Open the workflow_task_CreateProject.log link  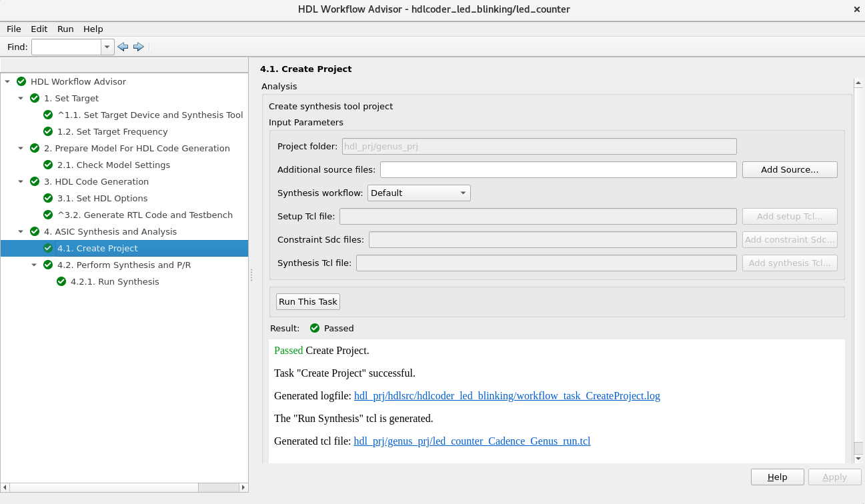[506, 395]
